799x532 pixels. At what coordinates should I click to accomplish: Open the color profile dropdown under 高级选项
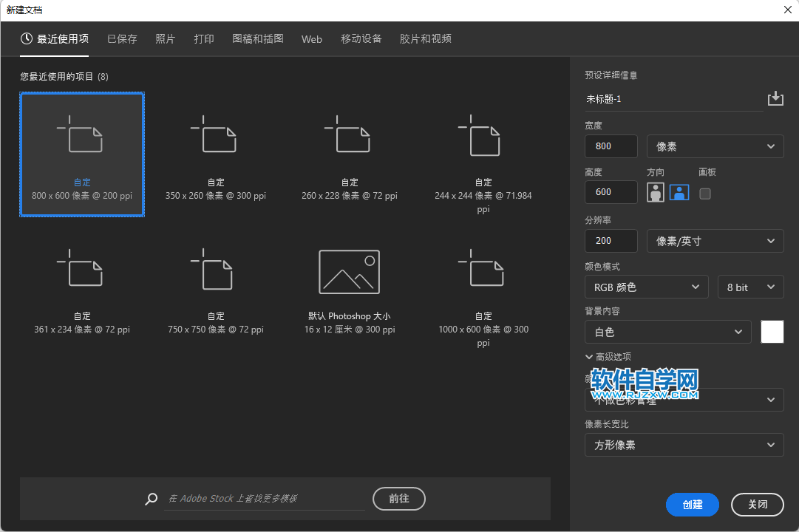pyautogui.click(x=684, y=400)
